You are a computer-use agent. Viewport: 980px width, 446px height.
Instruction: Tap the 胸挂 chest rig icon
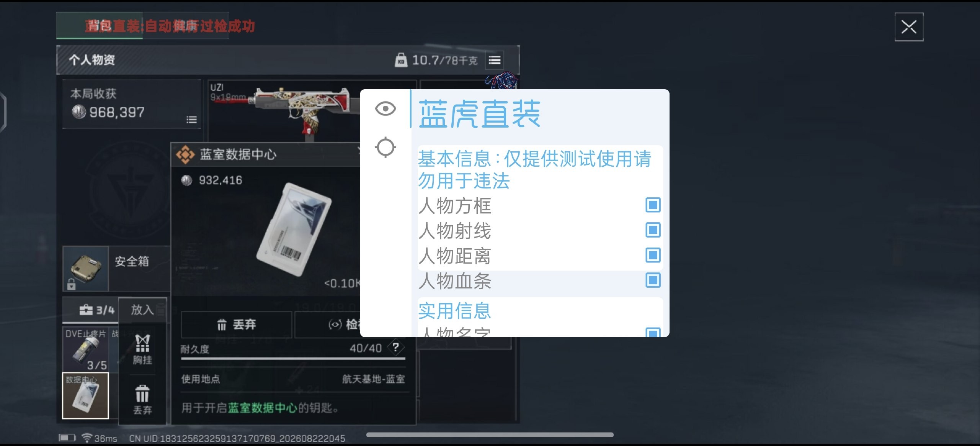coord(142,349)
